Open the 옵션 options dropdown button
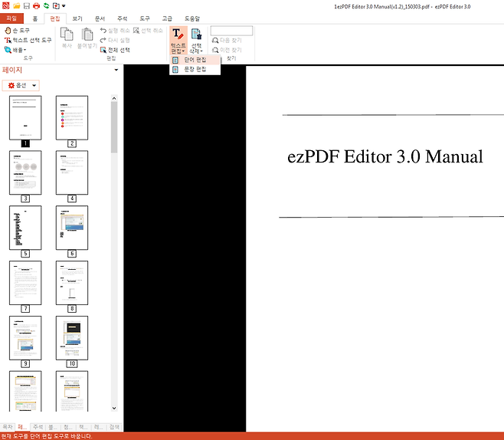 click(21, 85)
